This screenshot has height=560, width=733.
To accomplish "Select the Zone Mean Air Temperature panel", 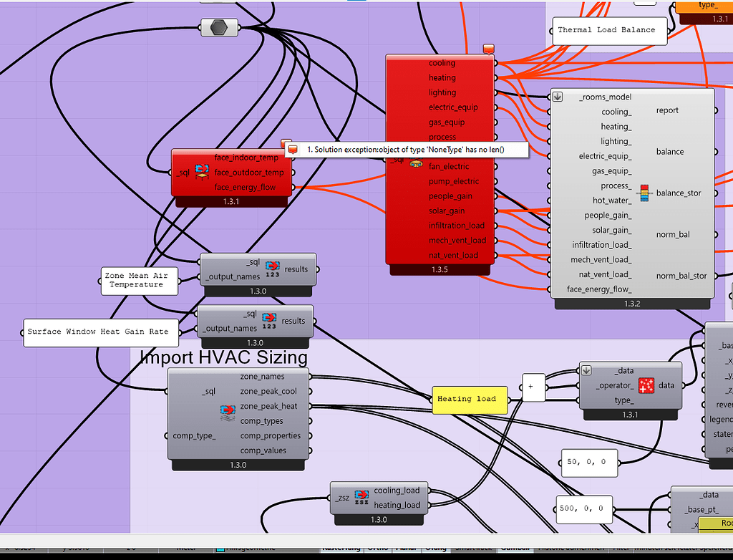I will click(137, 280).
